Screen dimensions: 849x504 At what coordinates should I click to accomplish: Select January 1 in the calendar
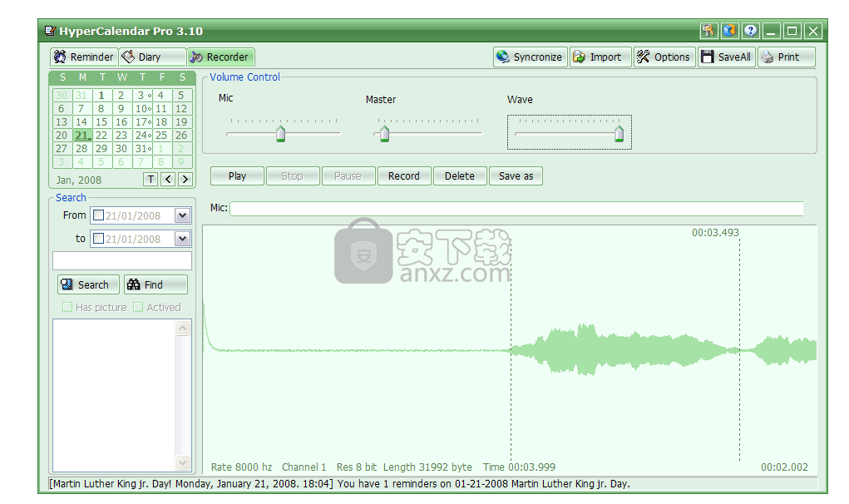pyautogui.click(x=101, y=96)
